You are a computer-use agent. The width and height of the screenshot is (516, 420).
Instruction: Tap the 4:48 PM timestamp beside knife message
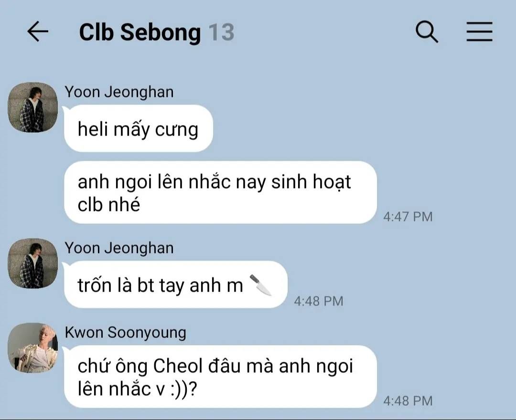(x=319, y=301)
